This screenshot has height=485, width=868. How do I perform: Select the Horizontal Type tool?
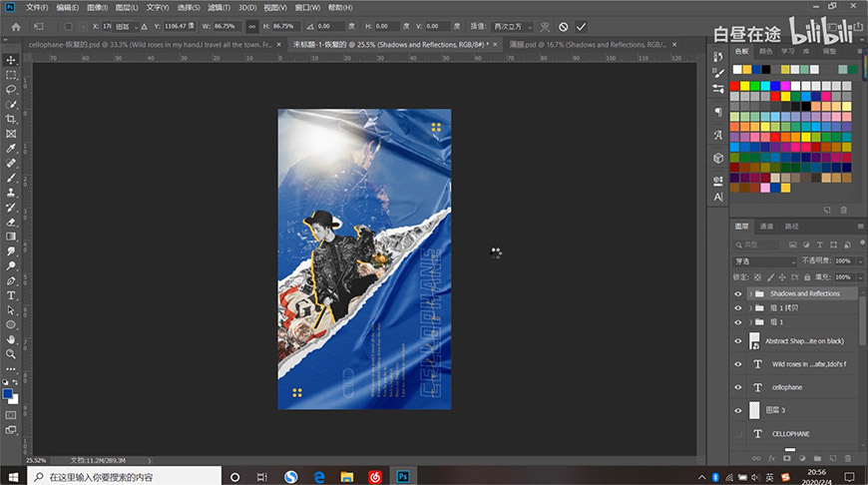tap(11, 295)
